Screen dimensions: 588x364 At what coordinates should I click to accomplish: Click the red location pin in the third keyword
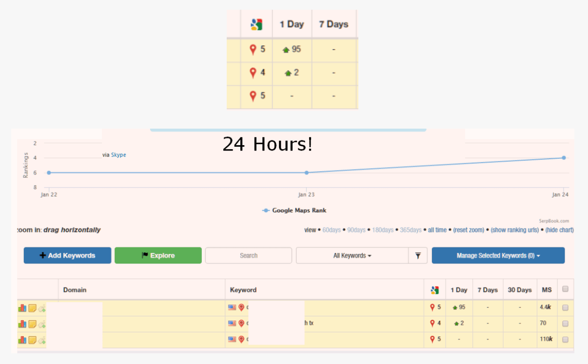pos(241,340)
